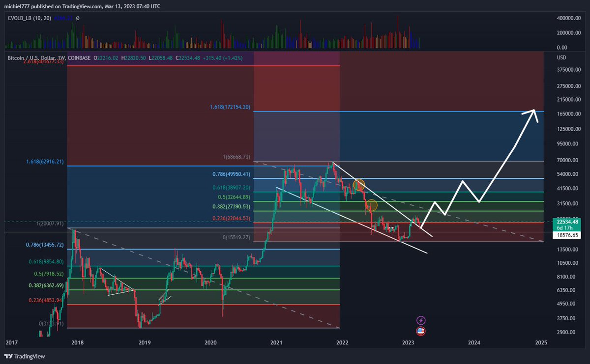Click 2025 on the time axis

coord(541,342)
